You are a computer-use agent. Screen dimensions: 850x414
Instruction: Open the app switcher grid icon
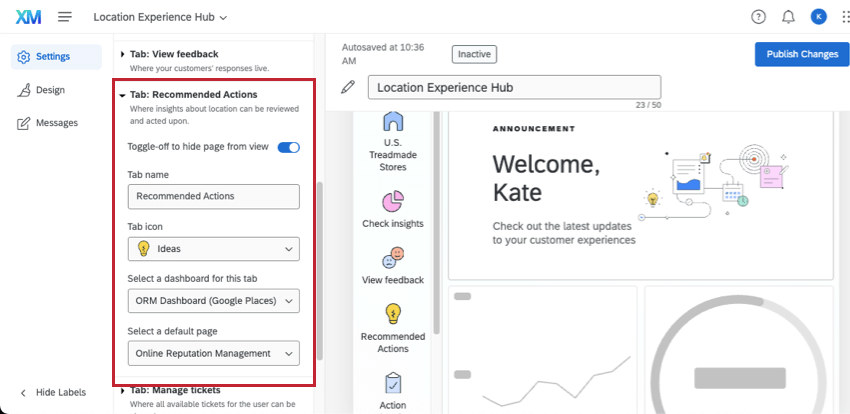tap(833, 17)
